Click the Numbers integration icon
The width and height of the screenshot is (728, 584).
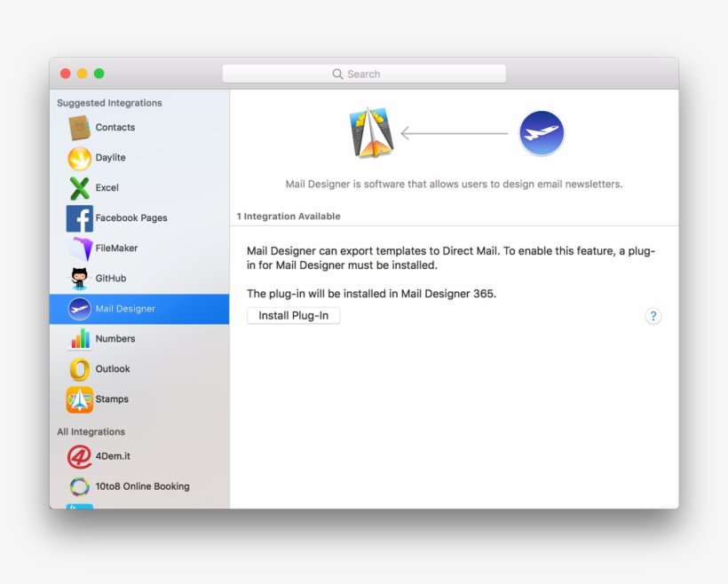78,338
